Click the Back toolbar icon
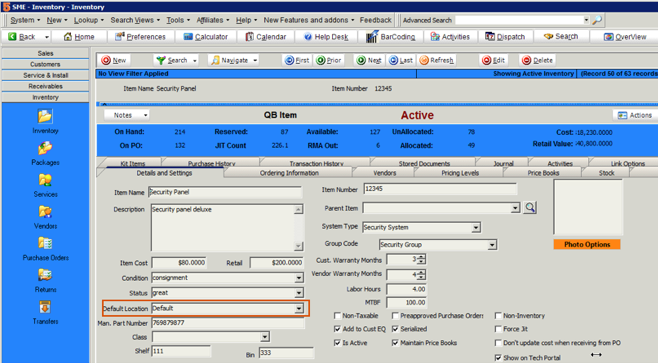 click(13, 37)
